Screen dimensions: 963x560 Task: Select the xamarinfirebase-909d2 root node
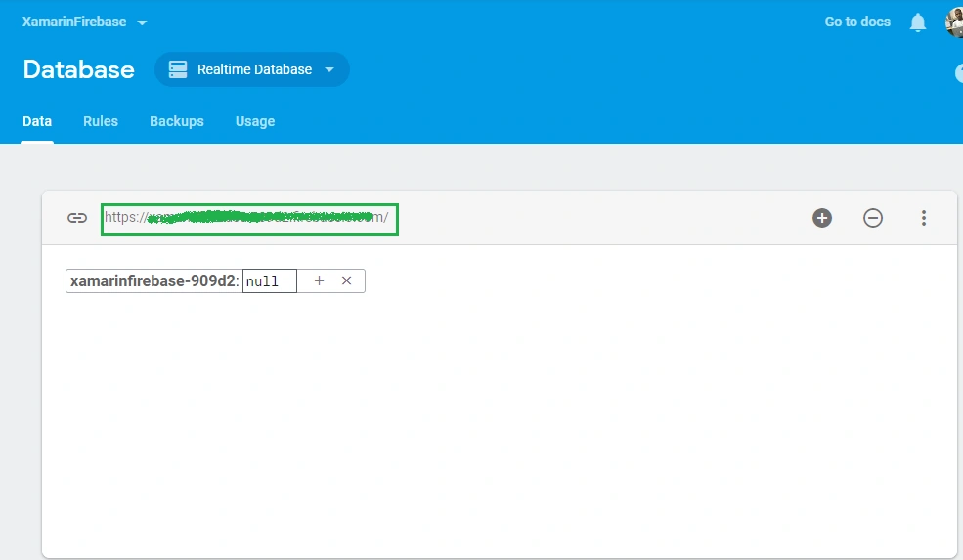coord(153,281)
